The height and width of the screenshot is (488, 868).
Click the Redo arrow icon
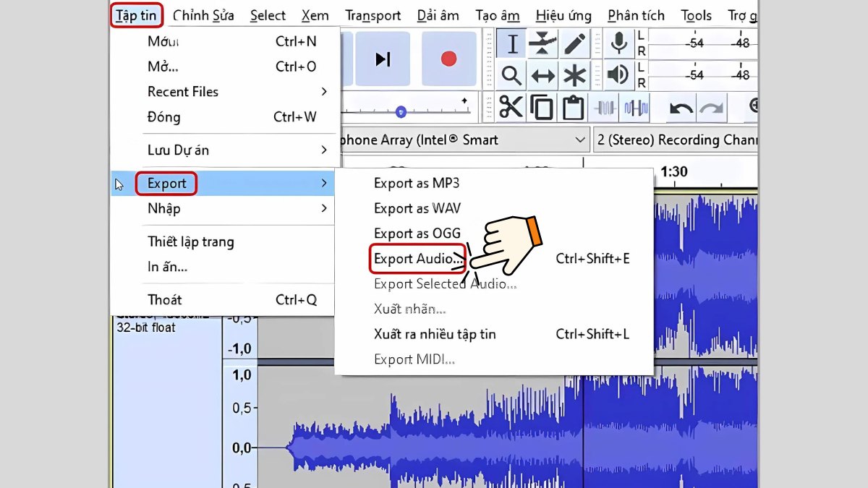pyautogui.click(x=712, y=108)
